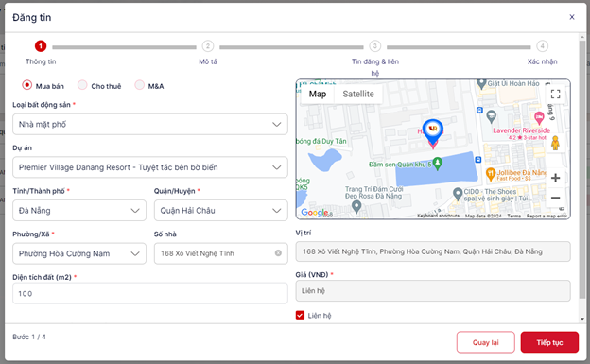Click the Giặt Ủi Hoàn Hảo map marker
590x364 pixels.
(481, 83)
